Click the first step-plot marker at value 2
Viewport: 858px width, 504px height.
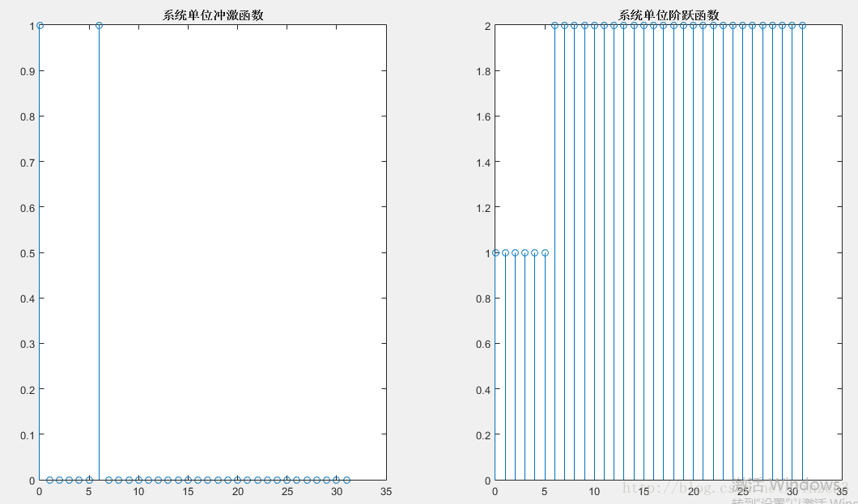coord(554,26)
